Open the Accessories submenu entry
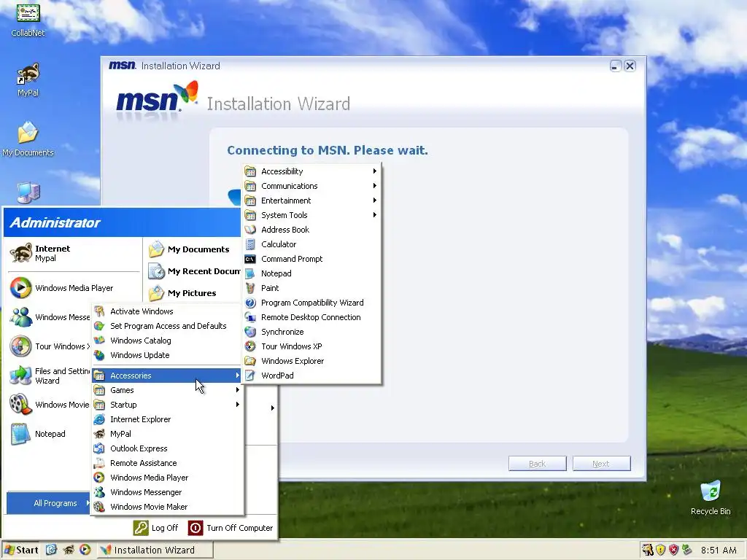This screenshot has width=747, height=560. (167, 376)
